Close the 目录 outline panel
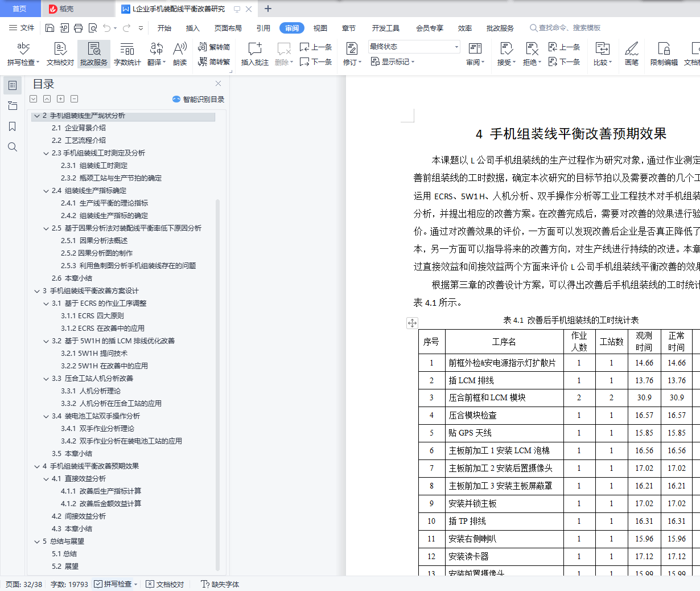This screenshot has width=700, height=591. (x=218, y=84)
